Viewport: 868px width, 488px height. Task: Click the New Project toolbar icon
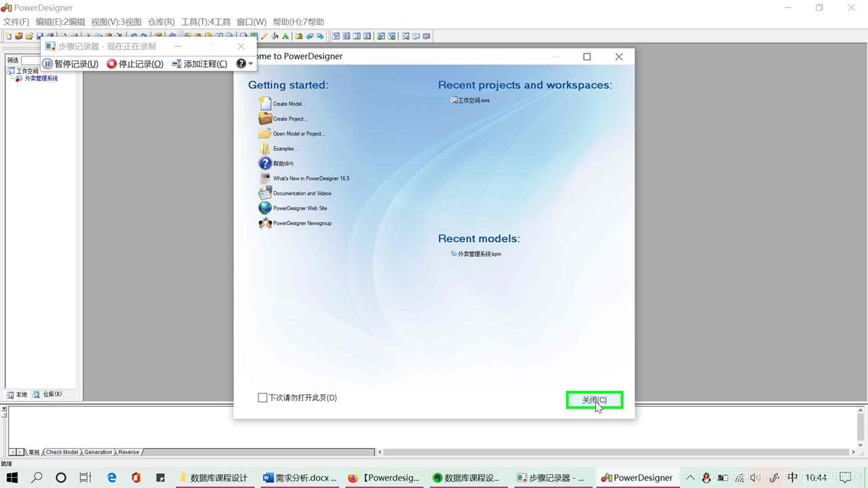click(x=19, y=37)
